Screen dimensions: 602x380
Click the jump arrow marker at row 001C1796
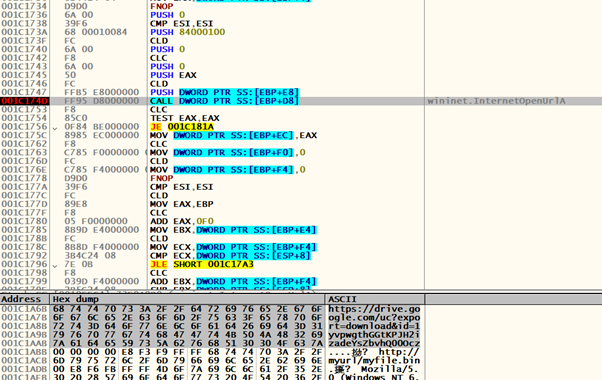pos(55,265)
